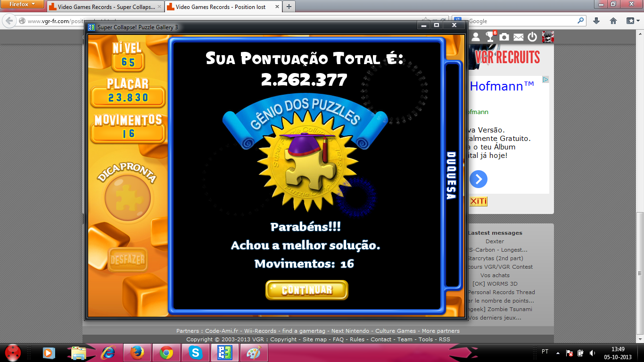This screenshot has width=644, height=362.
Task: Click the Desfazer undo button
Action: (x=127, y=260)
